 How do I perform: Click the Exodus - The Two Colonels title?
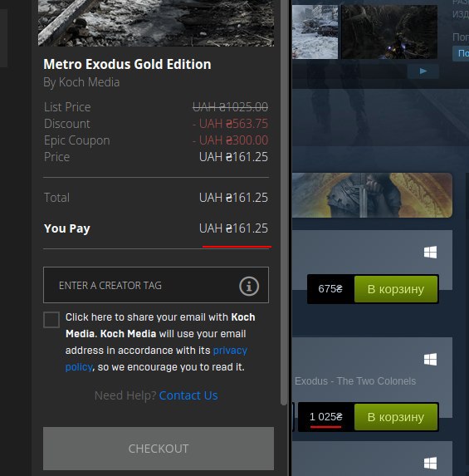[355, 381]
